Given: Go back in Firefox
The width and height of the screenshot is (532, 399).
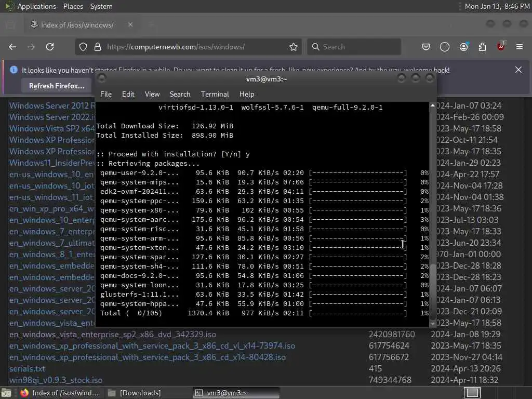Looking at the screenshot, I should click(x=12, y=47).
